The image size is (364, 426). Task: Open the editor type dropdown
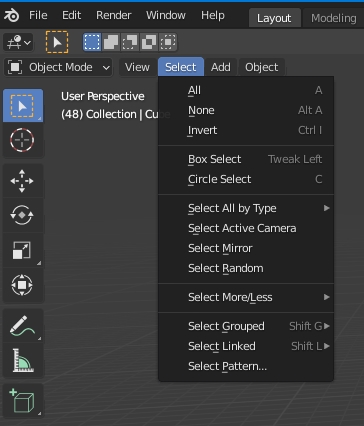pyautogui.click(x=18, y=42)
